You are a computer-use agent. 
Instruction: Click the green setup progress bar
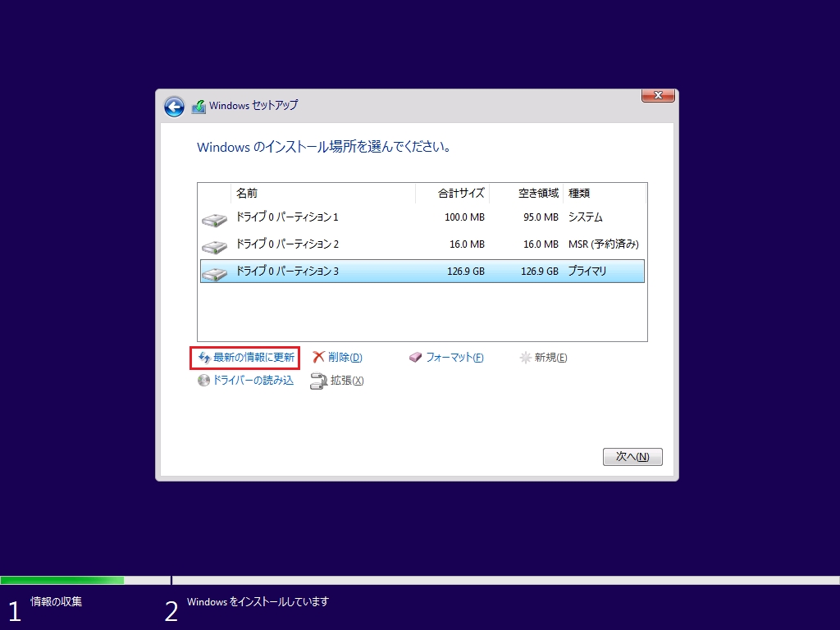(x=62, y=580)
